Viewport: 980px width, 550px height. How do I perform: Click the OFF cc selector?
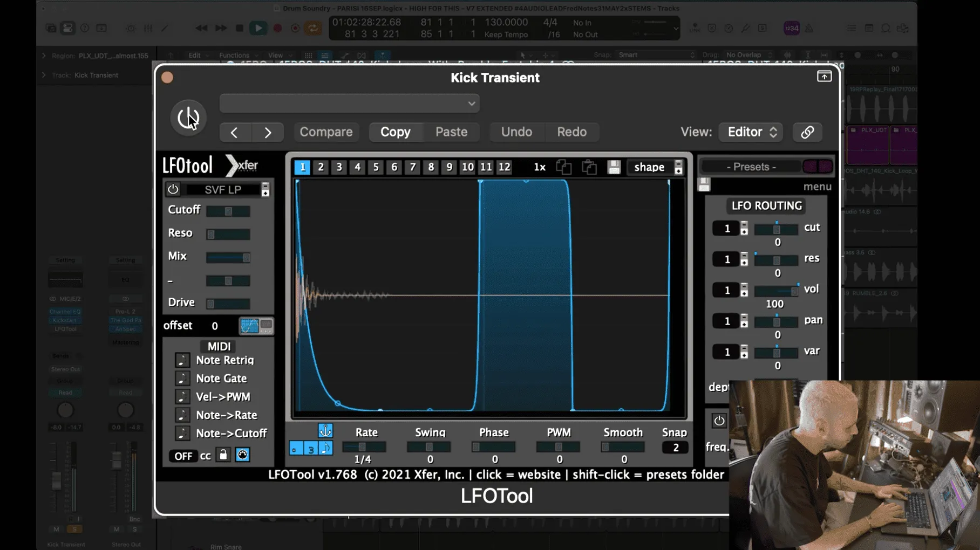pos(183,456)
